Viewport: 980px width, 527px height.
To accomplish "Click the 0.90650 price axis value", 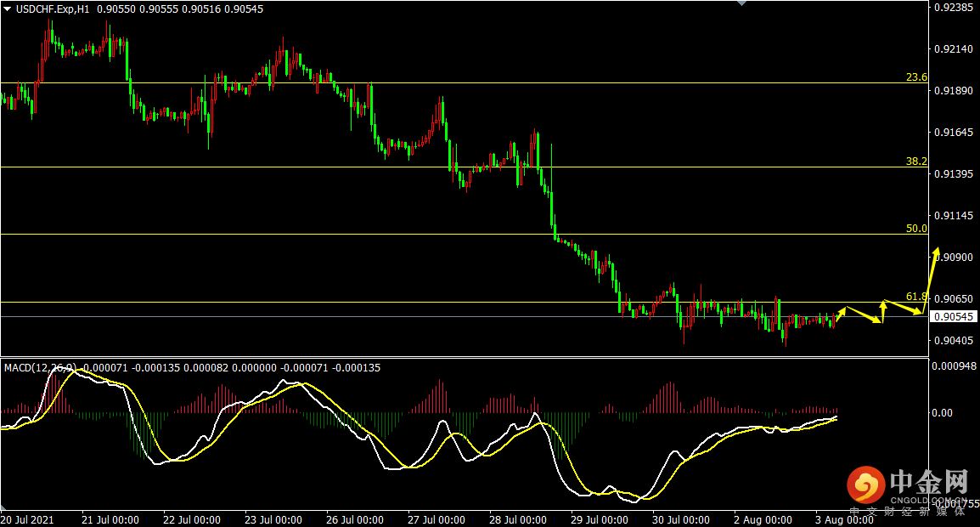I will (x=954, y=299).
